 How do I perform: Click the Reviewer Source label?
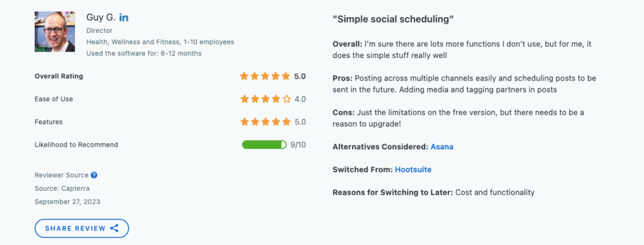[61, 175]
